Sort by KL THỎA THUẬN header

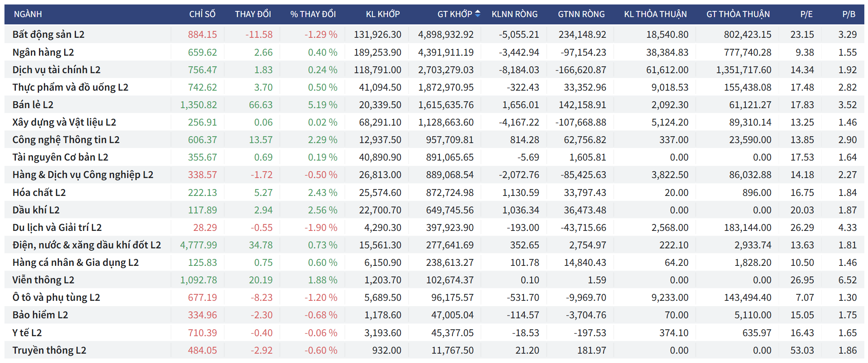[x=655, y=14]
